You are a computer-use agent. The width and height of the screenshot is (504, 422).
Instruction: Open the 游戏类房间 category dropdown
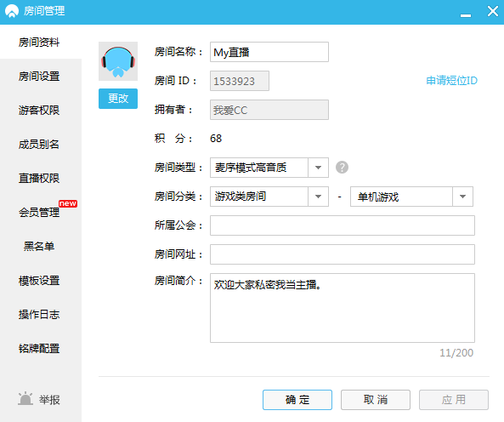click(269, 197)
